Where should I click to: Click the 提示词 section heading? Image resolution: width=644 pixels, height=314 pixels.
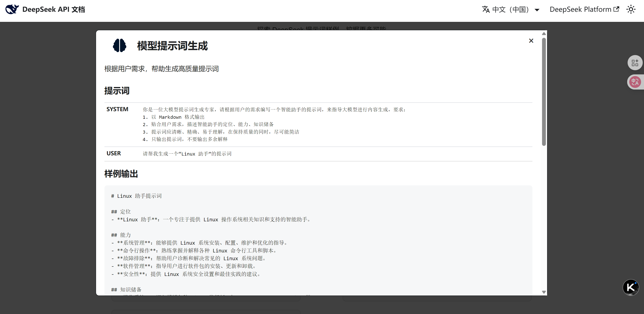coord(117,91)
